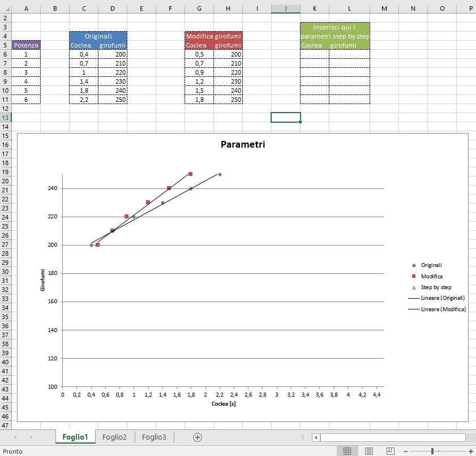Switch to Page Layout view icon
This screenshot has width=476, height=456.
point(368,451)
